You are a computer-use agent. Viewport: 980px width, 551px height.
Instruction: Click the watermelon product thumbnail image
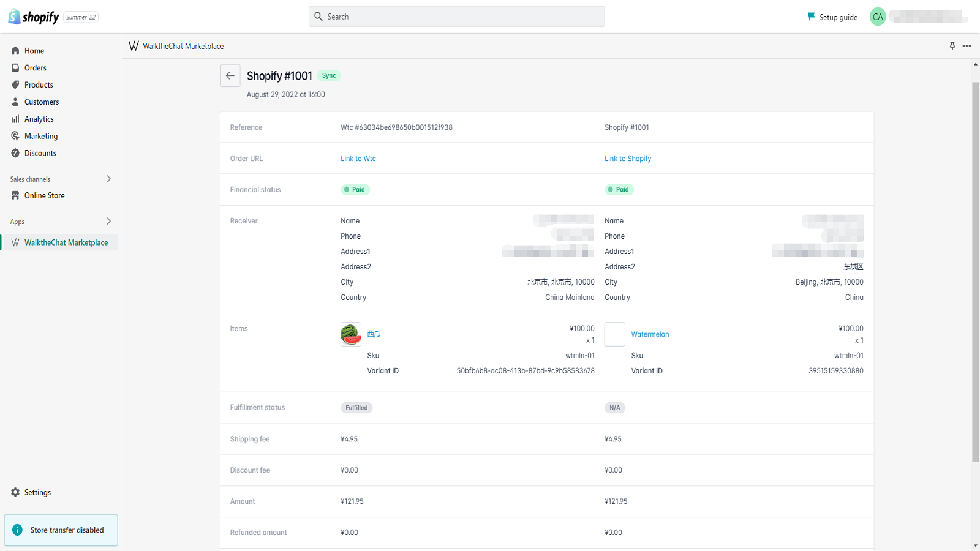pyautogui.click(x=351, y=334)
